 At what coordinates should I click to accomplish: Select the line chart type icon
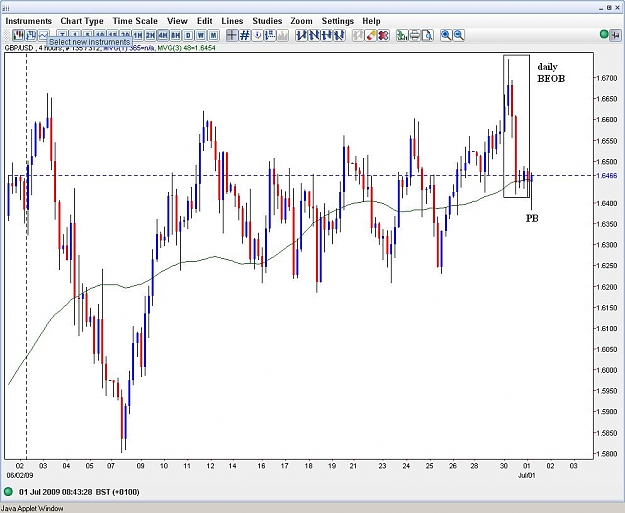coord(43,35)
